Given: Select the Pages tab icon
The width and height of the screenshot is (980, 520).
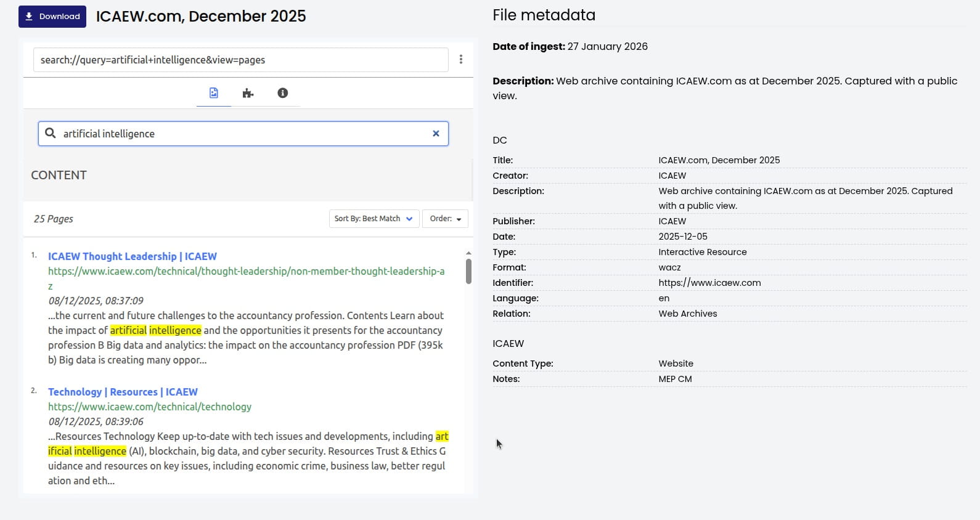Looking at the screenshot, I should pos(214,93).
